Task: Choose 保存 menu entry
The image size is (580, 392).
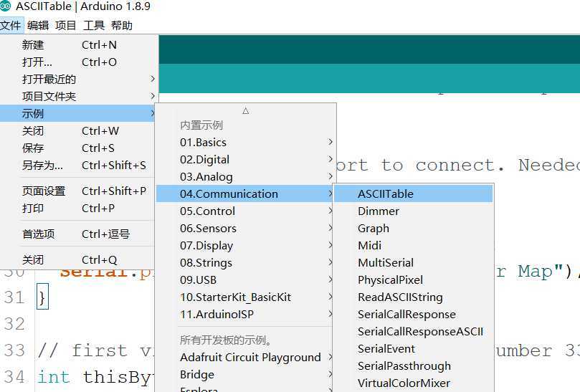Action: [77, 148]
